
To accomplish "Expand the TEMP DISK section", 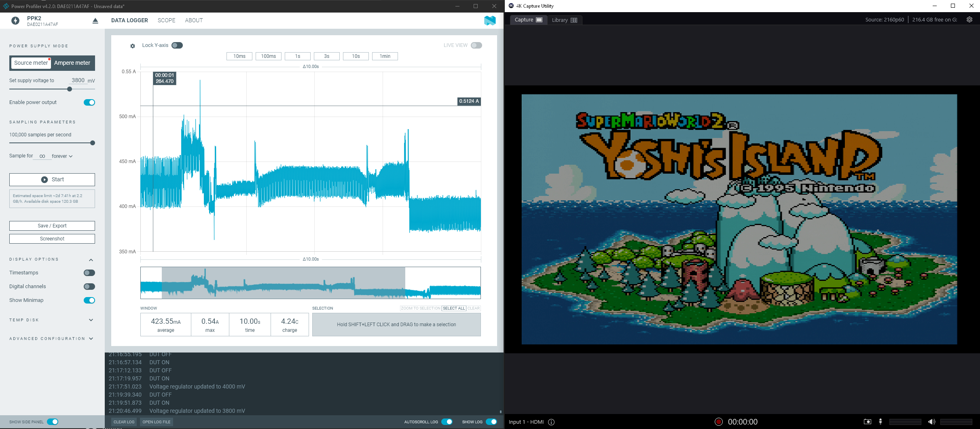I will tap(91, 320).
